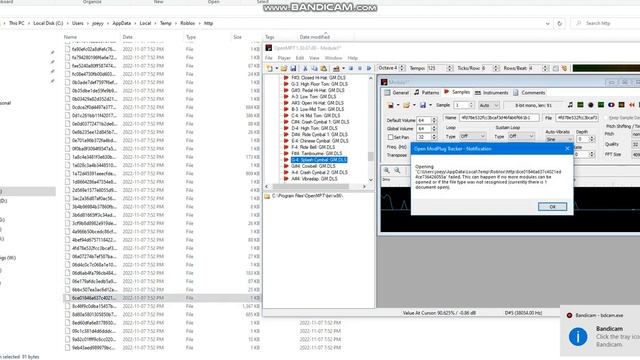Open the Import sample dropdown arrow
Image resolution: width=640 pixels, height=360 pixels.
pyautogui.click(x=414, y=105)
